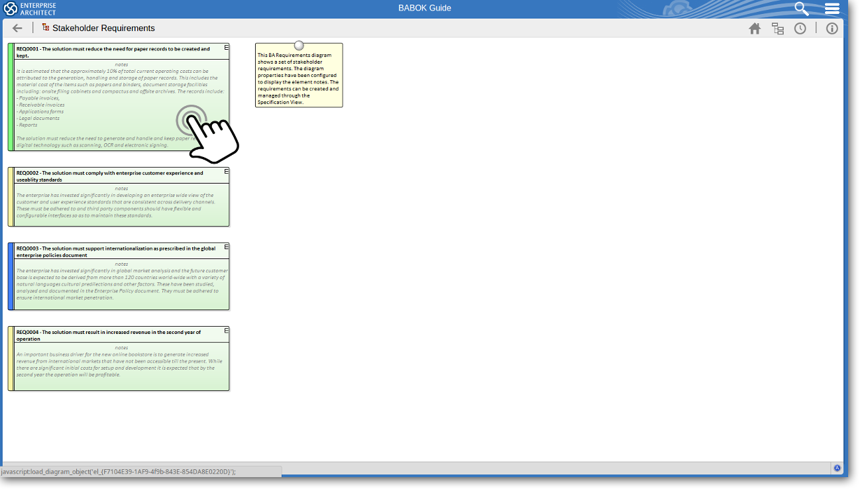
Task: Click the corner marker on REQ0001
Action: [x=226, y=47]
